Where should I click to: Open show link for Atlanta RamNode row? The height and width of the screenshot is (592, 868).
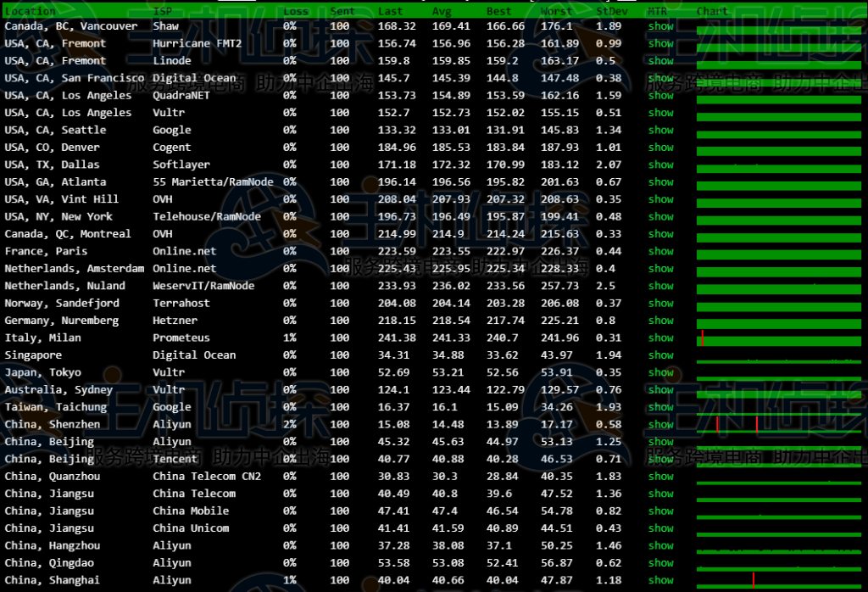pyautogui.click(x=661, y=182)
